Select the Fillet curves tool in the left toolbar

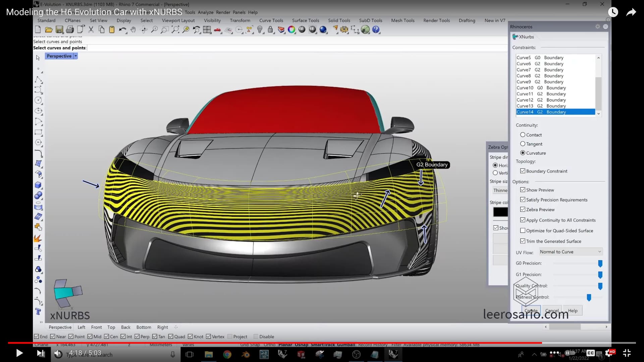tap(38, 154)
